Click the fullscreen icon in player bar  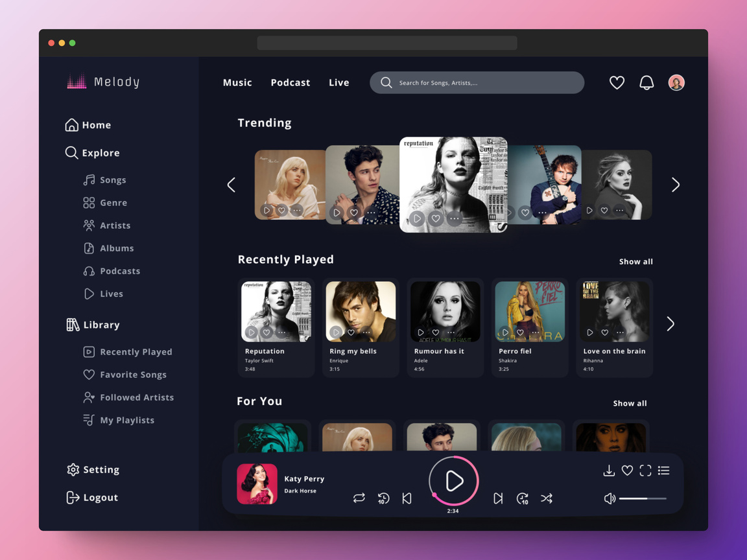(645, 471)
